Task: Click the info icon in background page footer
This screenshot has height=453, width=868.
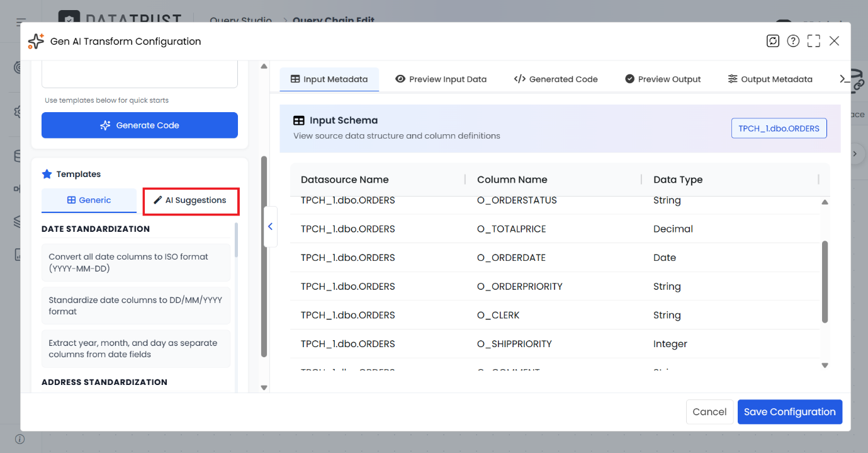Action: (x=20, y=439)
